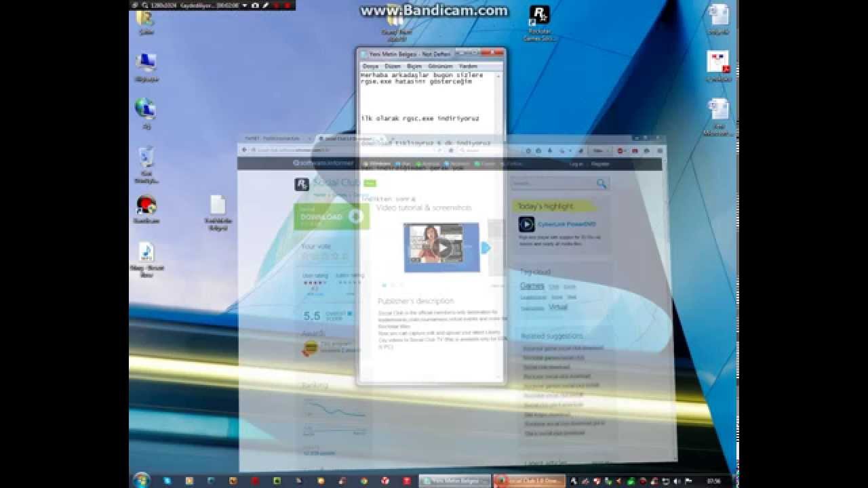Open the Biçim menu in Notepad

414,66
